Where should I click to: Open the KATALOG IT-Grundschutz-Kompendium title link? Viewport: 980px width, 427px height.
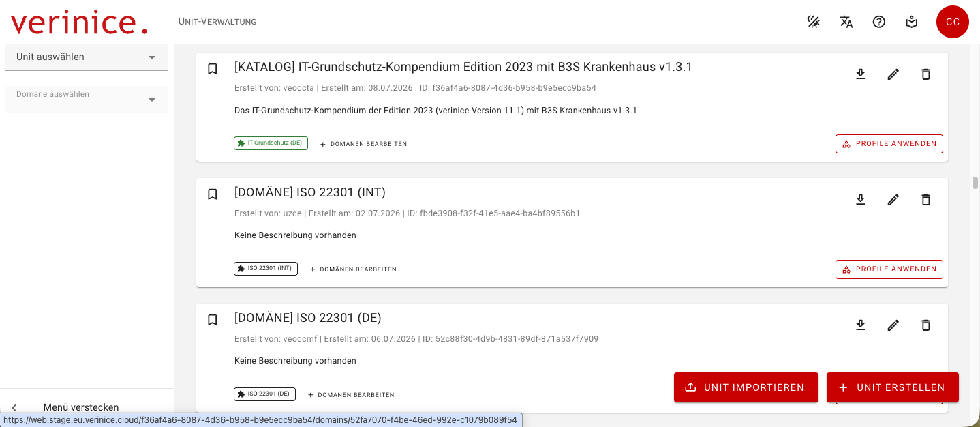click(463, 67)
